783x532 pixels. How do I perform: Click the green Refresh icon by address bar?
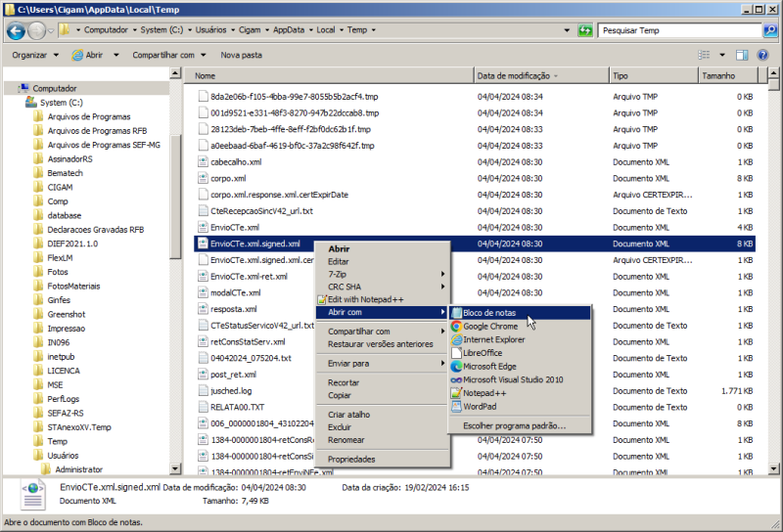pos(584,30)
